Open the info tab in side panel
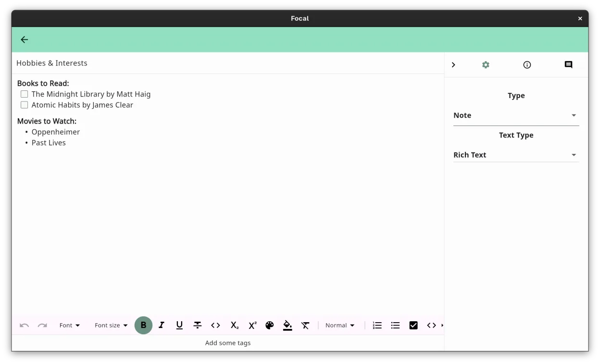This screenshot has height=364, width=600. pos(527,65)
